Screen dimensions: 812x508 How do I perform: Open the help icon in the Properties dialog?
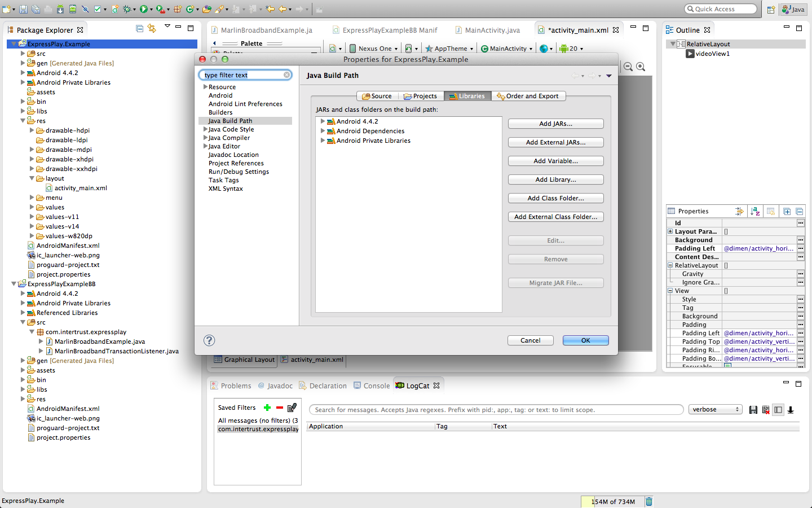tap(209, 340)
